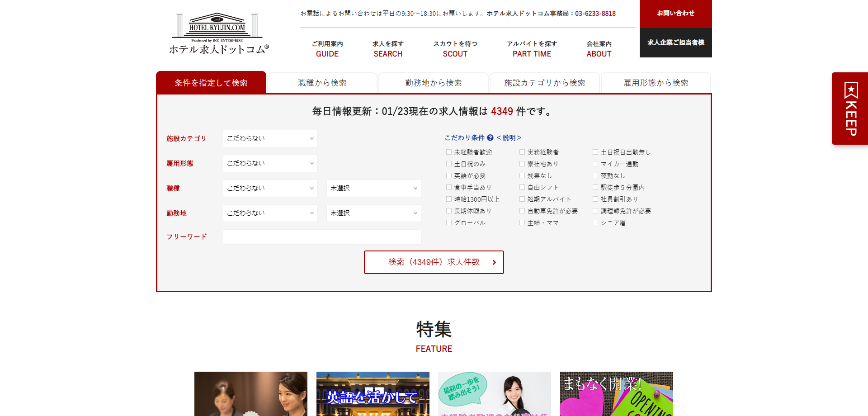The width and height of the screenshot is (868, 416).
Task: Open the 勤務地 second dropdown (未選択)
Action: [x=373, y=213]
